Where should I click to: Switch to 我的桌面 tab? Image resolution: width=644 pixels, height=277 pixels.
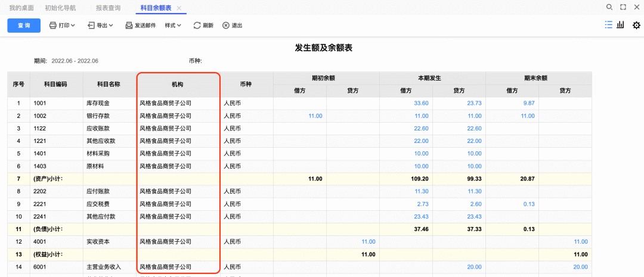21,8
